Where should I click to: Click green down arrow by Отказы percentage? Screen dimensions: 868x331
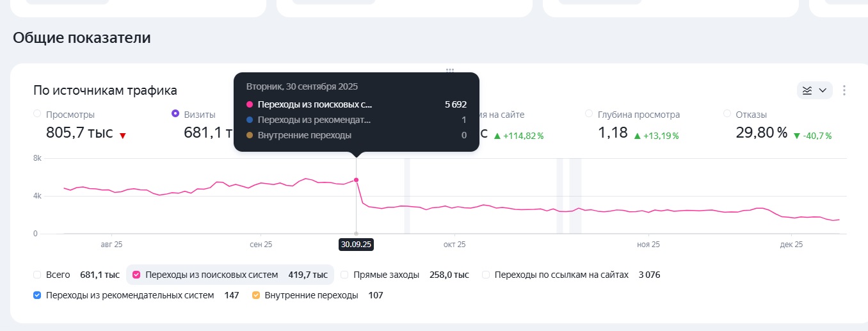pyautogui.click(x=796, y=136)
